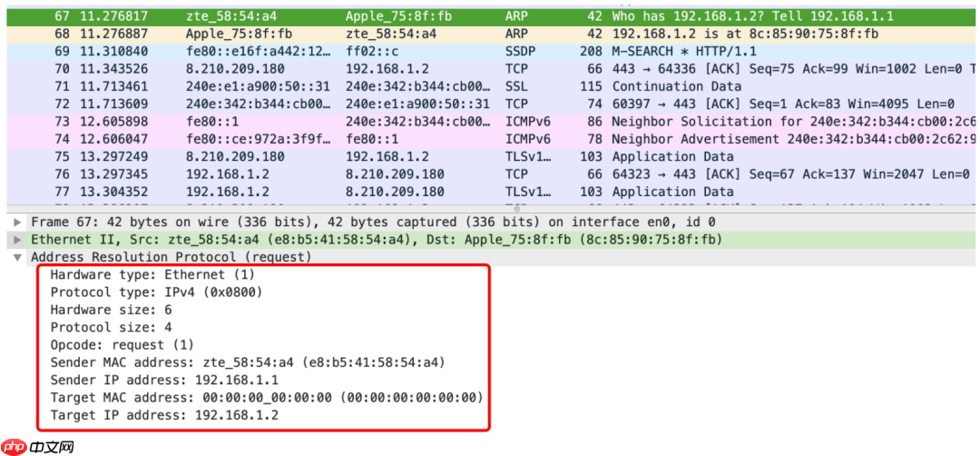Click 'M-SEARCH * HTTP/1.1' info cell
980x456 pixels.
click(684, 51)
